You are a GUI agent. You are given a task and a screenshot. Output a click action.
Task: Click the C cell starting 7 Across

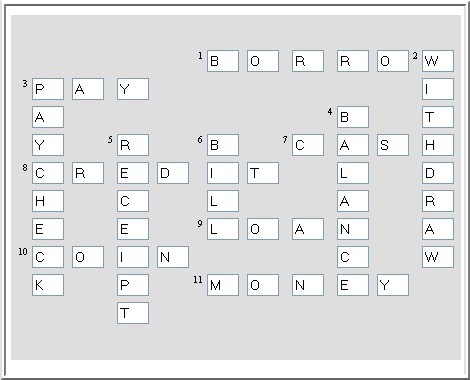(x=308, y=145)
